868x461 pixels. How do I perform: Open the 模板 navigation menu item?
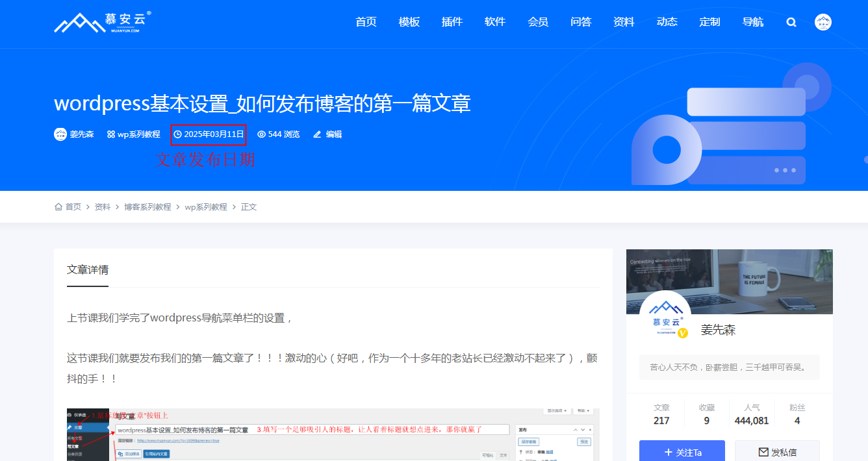click(x=409, y=22)
